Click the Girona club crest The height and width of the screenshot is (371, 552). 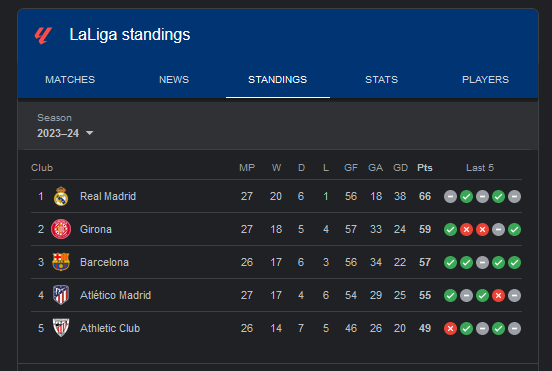tap(61, 229)
